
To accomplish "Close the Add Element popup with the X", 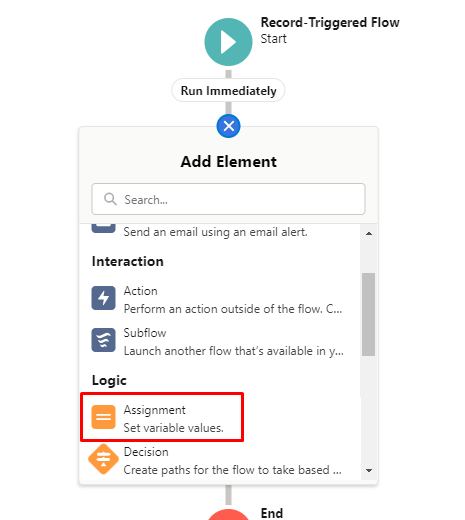I will [x=228, y=126].
